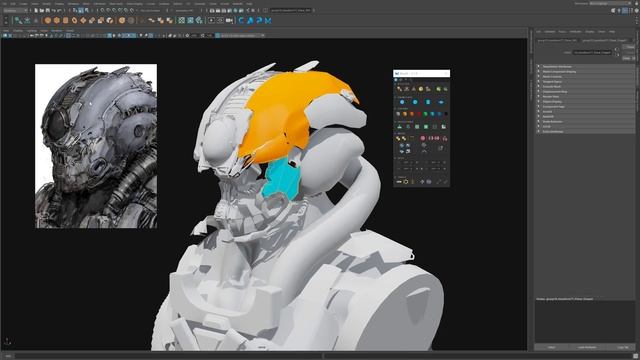Open the viewport Shading menu
This screenshot has height=360, width=640.
pos(18,31)
